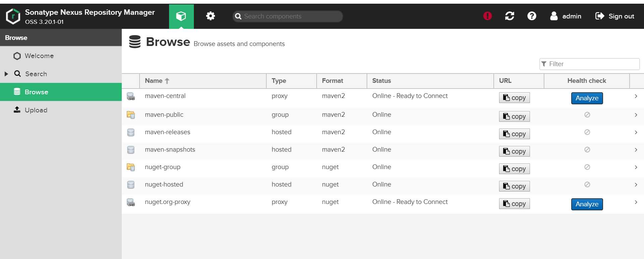Click the Sonatype Nexus hexagon logo
Image resolution: width=644 pixels, height=259 pixels.
[x=13, y=16]
